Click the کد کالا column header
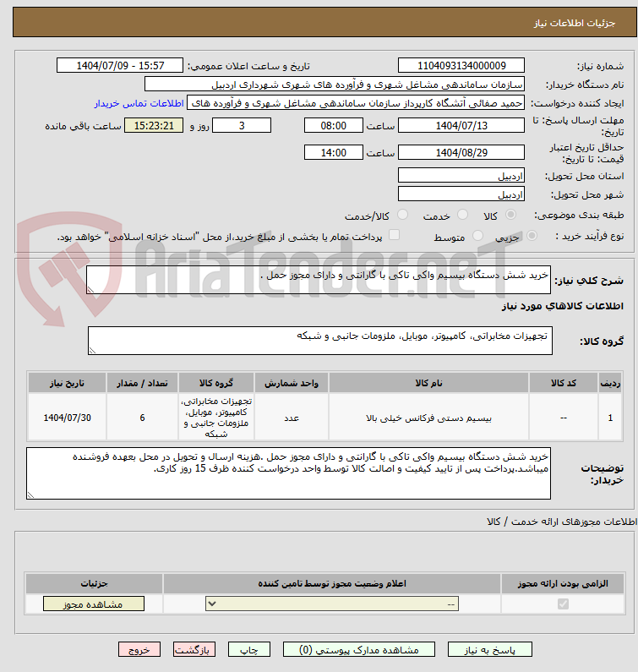 point(564,383)
